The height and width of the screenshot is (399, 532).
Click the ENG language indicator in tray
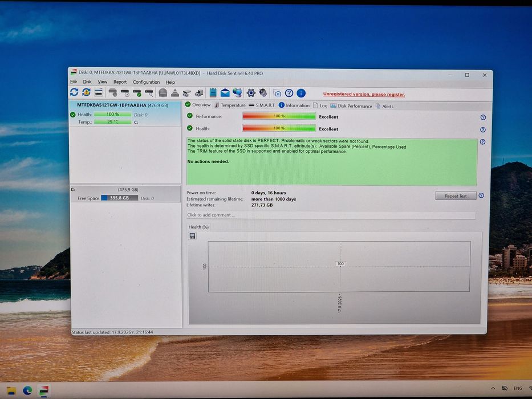(518, 388)
